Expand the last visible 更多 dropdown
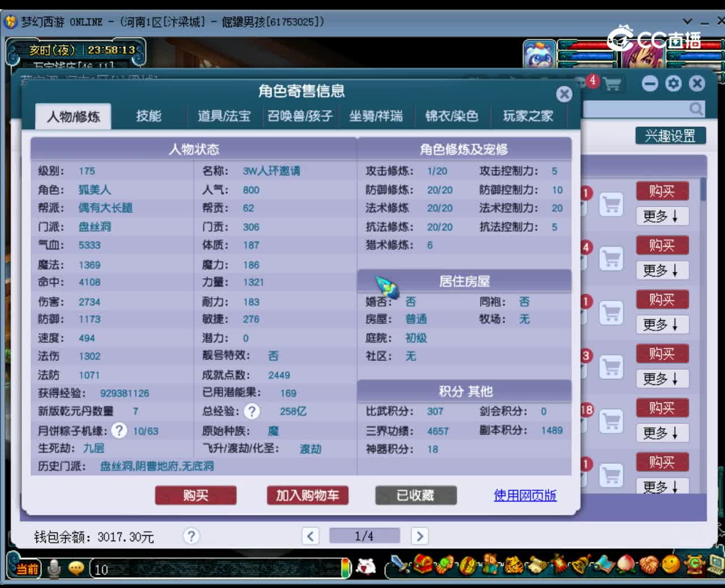Screen dimensions: 725x588 click(661, 486)
